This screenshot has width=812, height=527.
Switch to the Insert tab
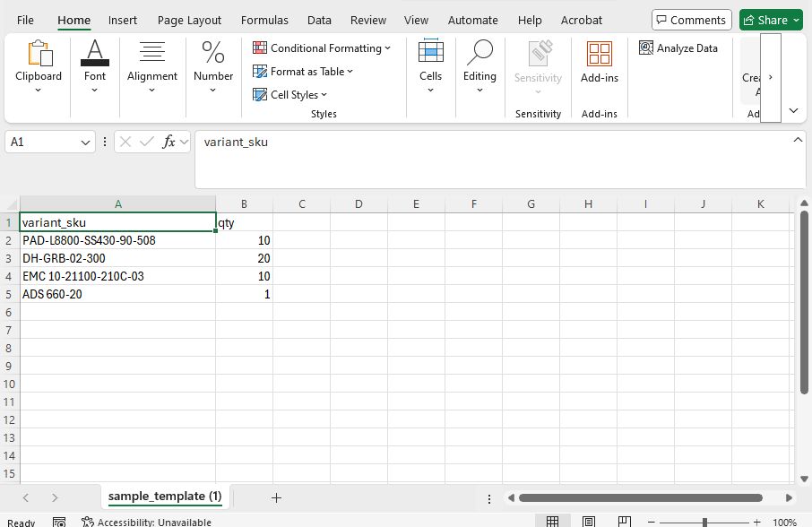[123, 21]
